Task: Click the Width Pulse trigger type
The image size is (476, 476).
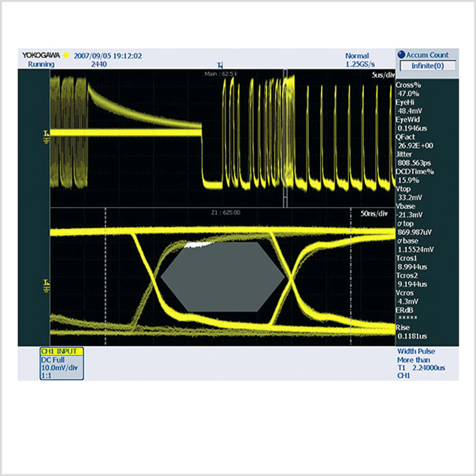Action: click(x=416, y=351)
